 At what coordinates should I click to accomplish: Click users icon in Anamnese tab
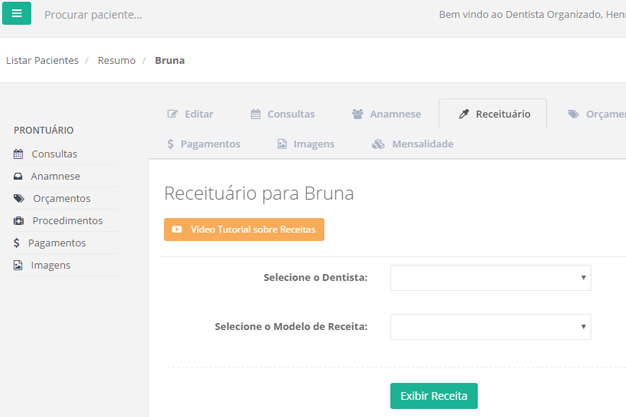click(x=357, y=114)
